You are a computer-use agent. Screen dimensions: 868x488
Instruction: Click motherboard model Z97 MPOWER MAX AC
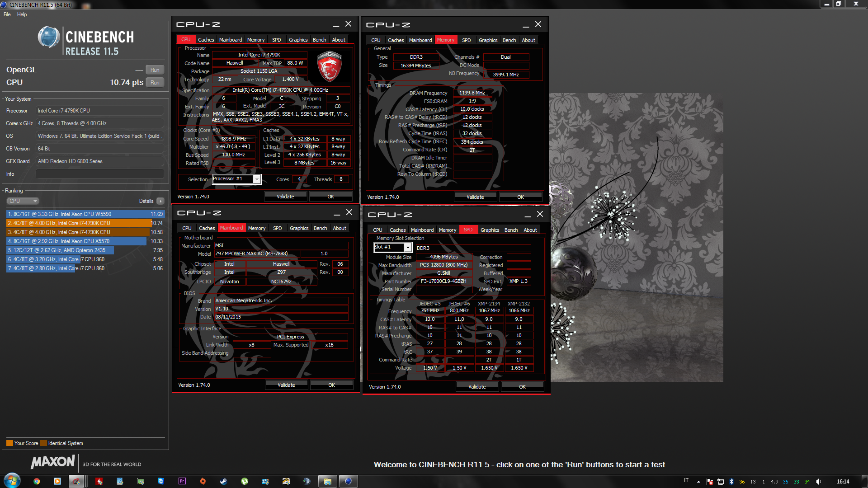pos(256,253)
